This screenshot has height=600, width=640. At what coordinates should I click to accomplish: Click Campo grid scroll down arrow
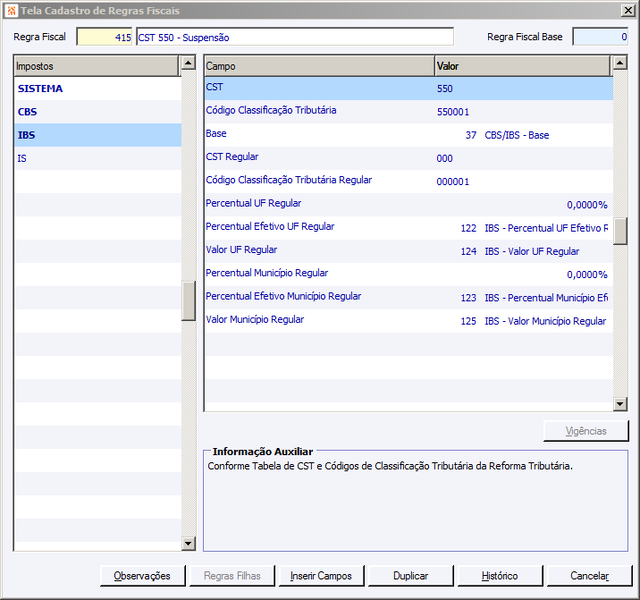tap(620, 404)
